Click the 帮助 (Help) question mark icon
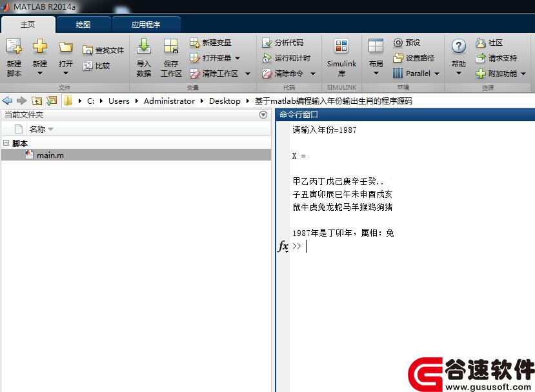This screenshot has width=535, height=392. [x=459, y=46]
